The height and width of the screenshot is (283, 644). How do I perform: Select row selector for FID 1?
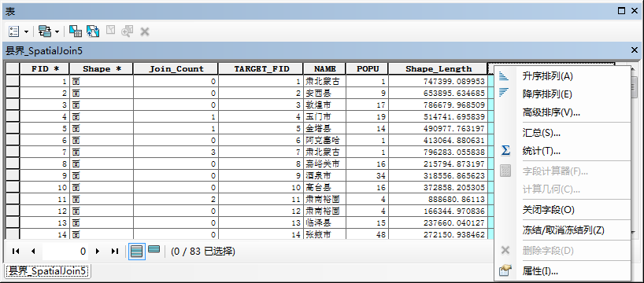point(13,81)
